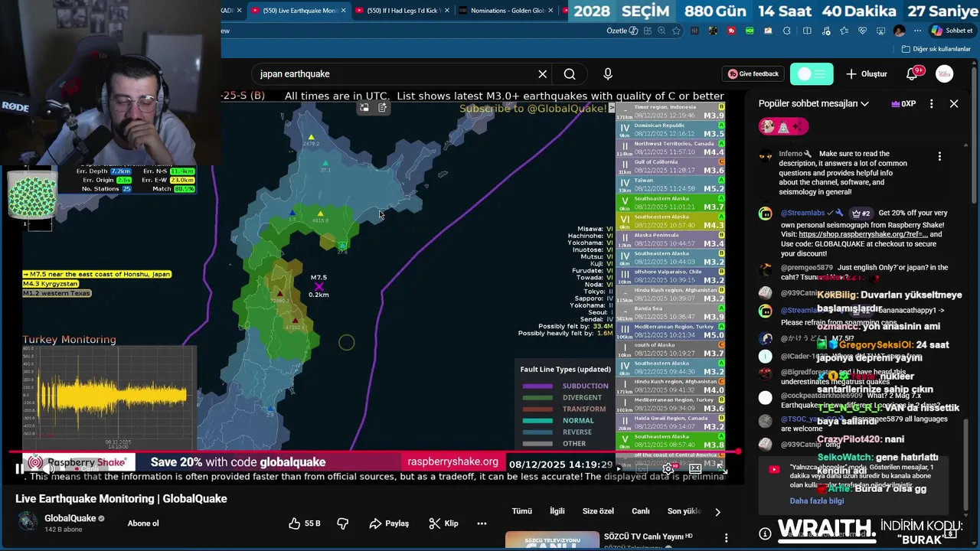Close the Nominations - Golden Globes tab

pyautogui.click(x=552, y=11)
